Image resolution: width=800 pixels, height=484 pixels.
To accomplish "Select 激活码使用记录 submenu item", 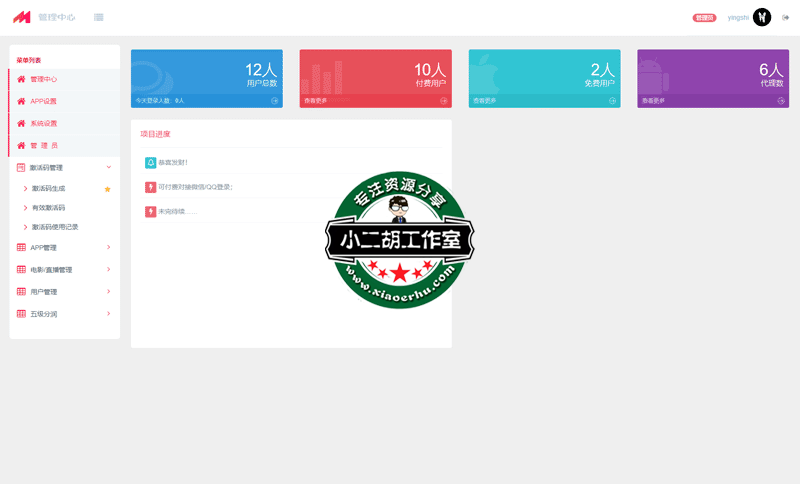I will pyautogui.click(x=54, y=227).
